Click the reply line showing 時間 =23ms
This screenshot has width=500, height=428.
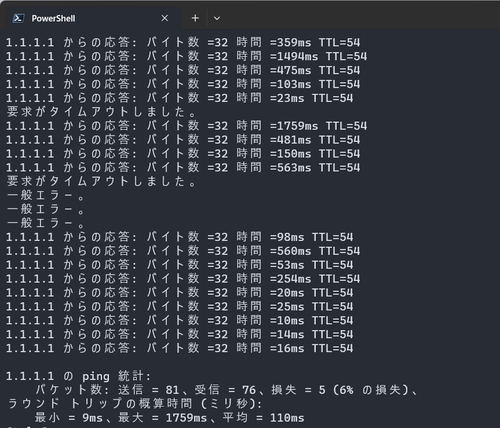179,98
